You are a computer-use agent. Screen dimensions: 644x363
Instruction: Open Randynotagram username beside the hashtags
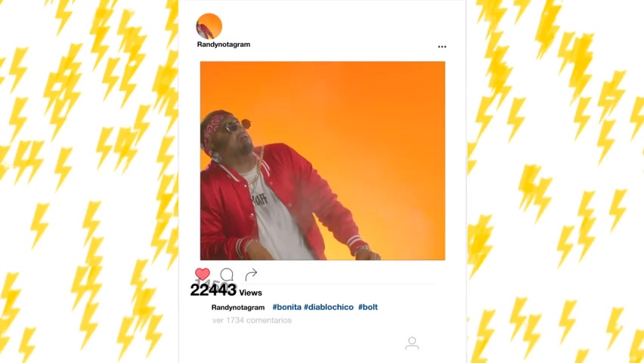238,308
